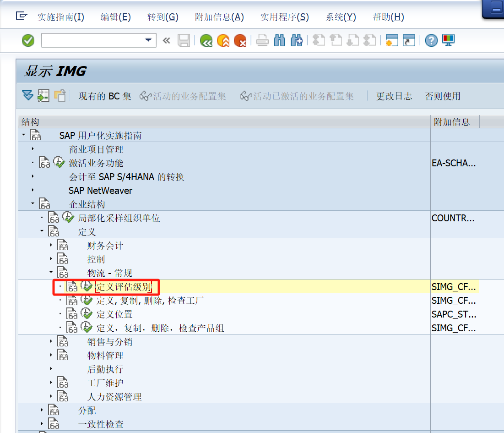Click the Save diskette icon

(184, 40)
